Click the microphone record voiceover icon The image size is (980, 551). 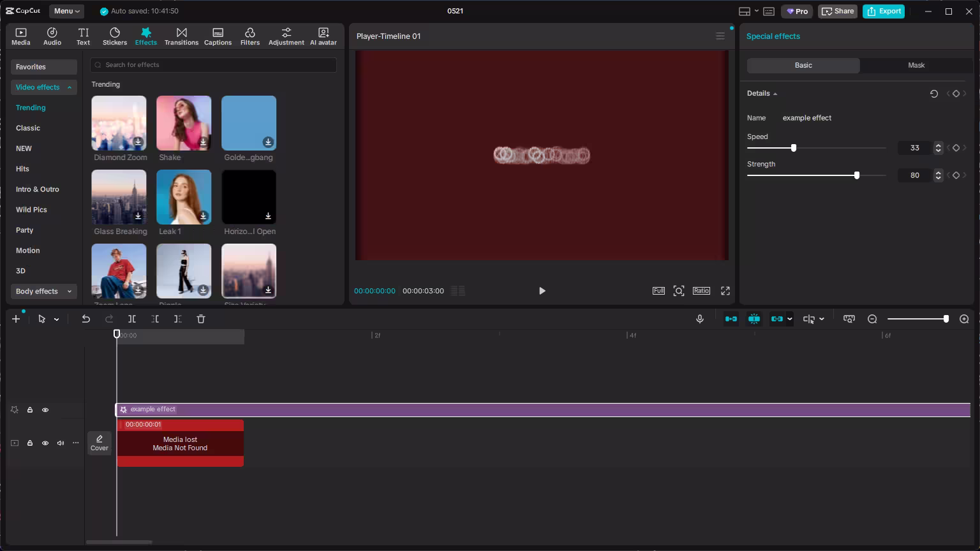click(x=700, y=319)
